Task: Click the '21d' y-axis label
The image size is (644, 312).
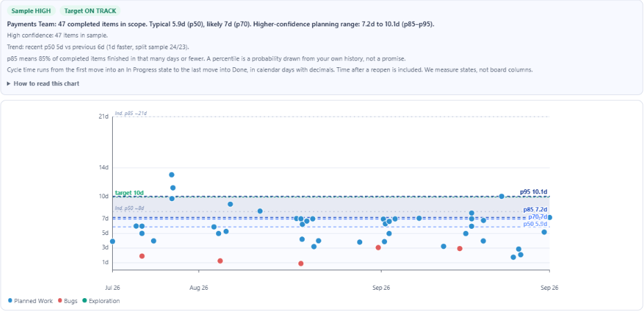Action: (x=103, y=116)
